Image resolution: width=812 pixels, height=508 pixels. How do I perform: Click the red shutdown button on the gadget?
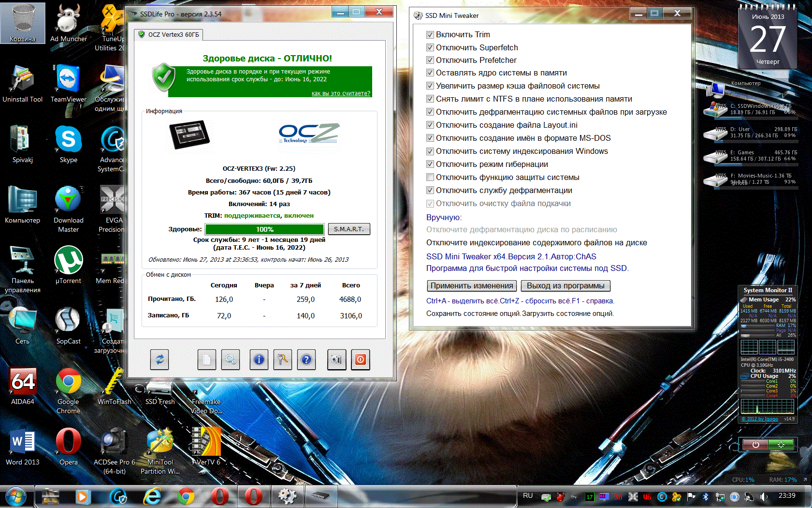(755, 445)
